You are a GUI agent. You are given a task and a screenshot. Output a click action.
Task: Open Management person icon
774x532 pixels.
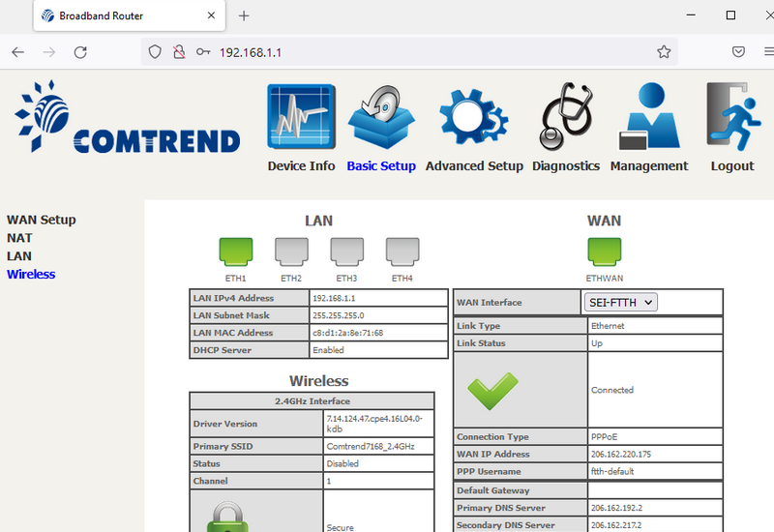(x=649, y=116)
